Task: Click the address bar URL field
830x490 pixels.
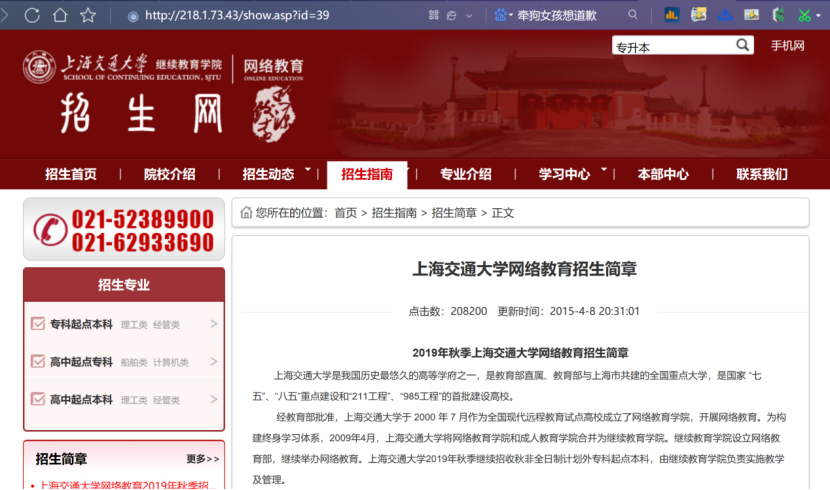Action: coord(237,15)
